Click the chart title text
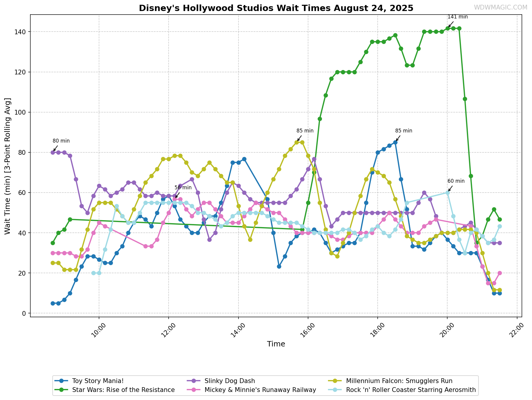 (276, 8)
